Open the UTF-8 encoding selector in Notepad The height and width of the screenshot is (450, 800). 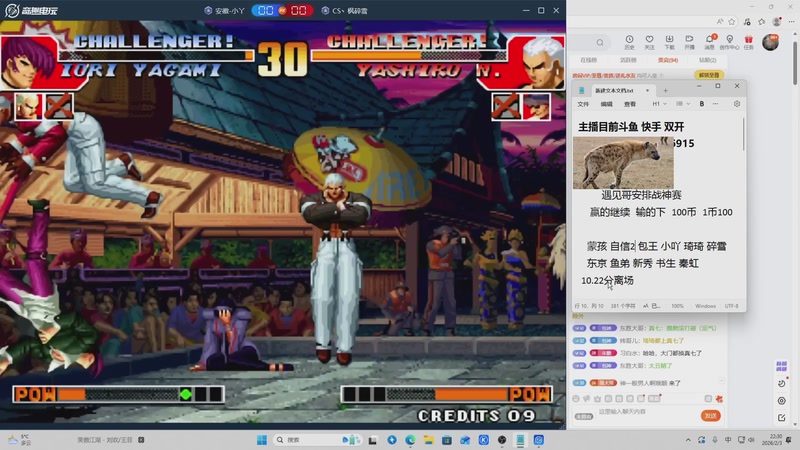click(x=732, y=306)
